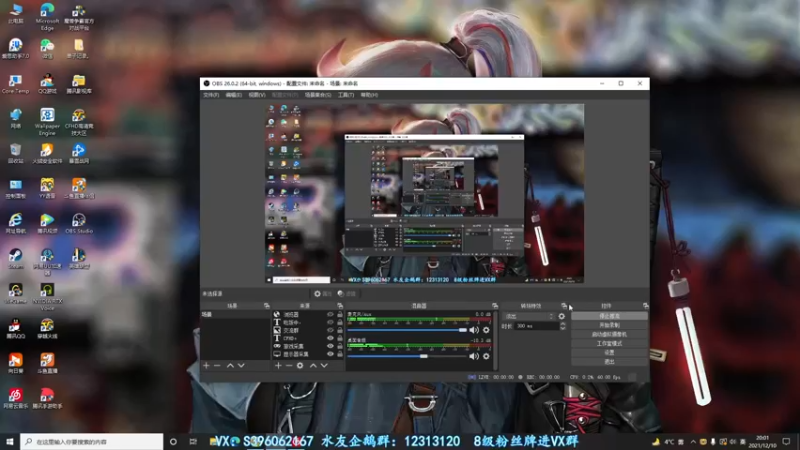
Task: Toggle visibility of the game capture (游戏采集) source
Action: 330,346
